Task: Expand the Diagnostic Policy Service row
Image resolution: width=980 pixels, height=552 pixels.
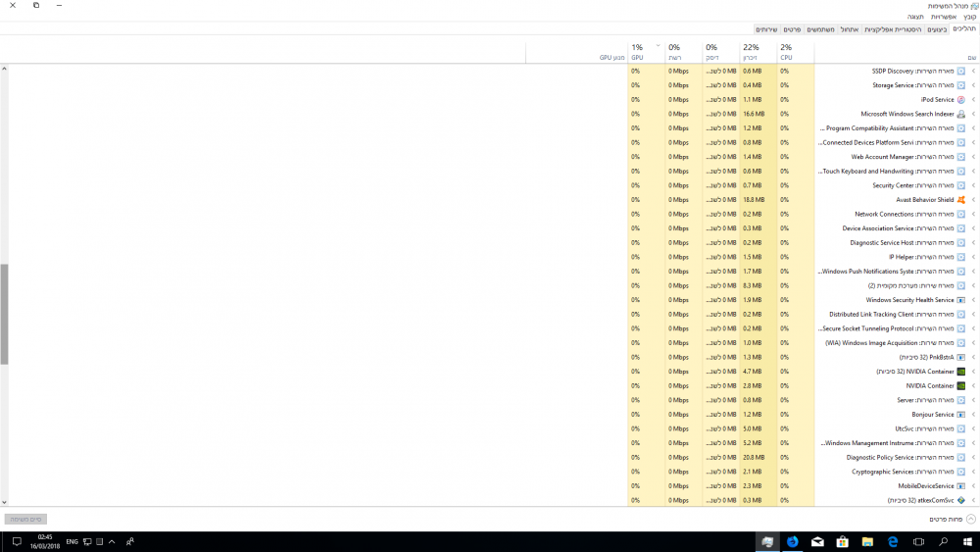Action: tap(973, 457)
